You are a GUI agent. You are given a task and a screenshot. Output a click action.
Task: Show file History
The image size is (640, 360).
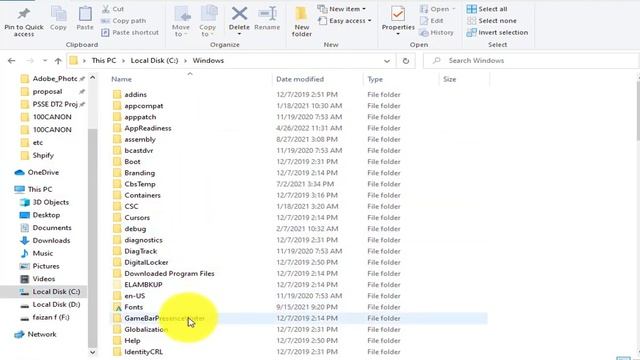437,32
